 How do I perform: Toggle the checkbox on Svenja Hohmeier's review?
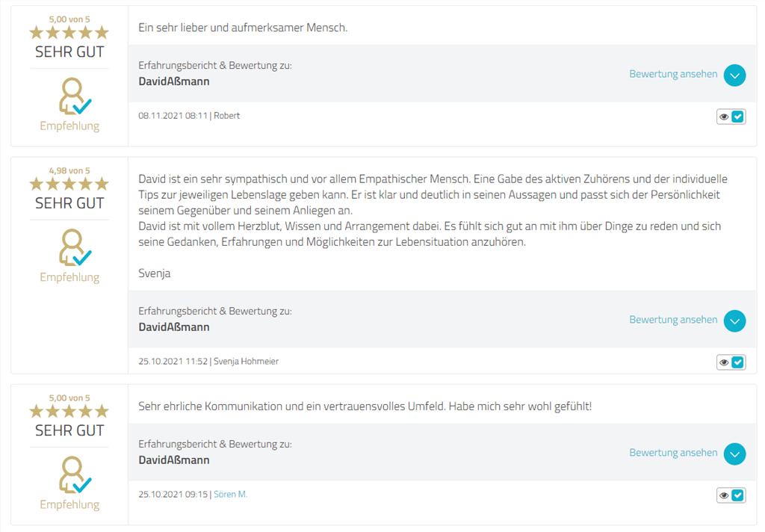tap(738, 362)
